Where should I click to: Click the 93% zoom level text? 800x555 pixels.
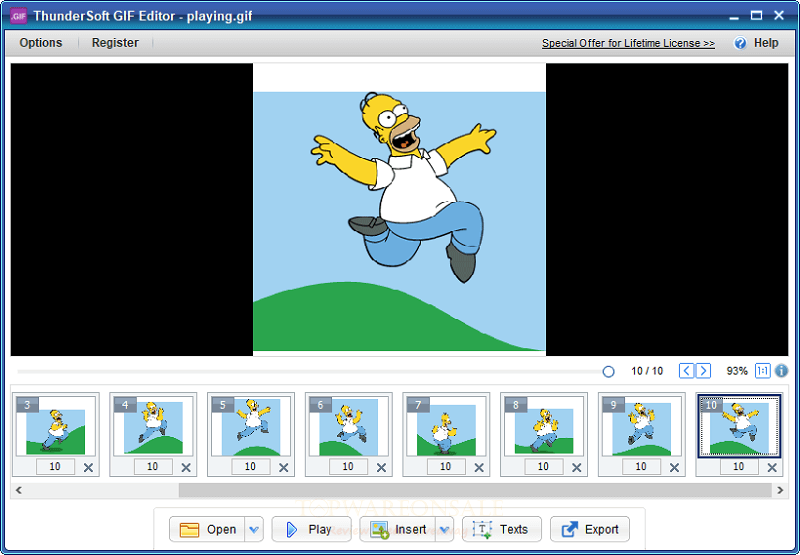737,371
